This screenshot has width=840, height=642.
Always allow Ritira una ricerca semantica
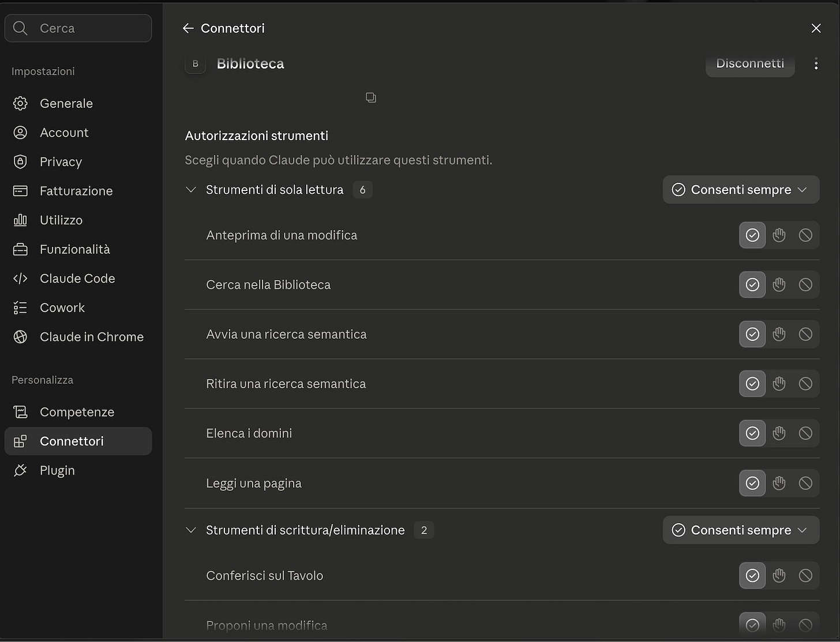pos(752,384)
